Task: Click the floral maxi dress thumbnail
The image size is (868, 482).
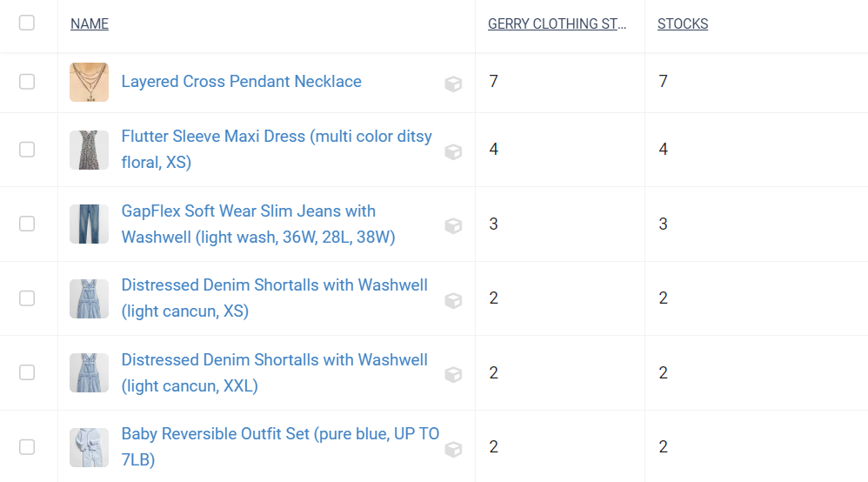Action: (89, 150)
